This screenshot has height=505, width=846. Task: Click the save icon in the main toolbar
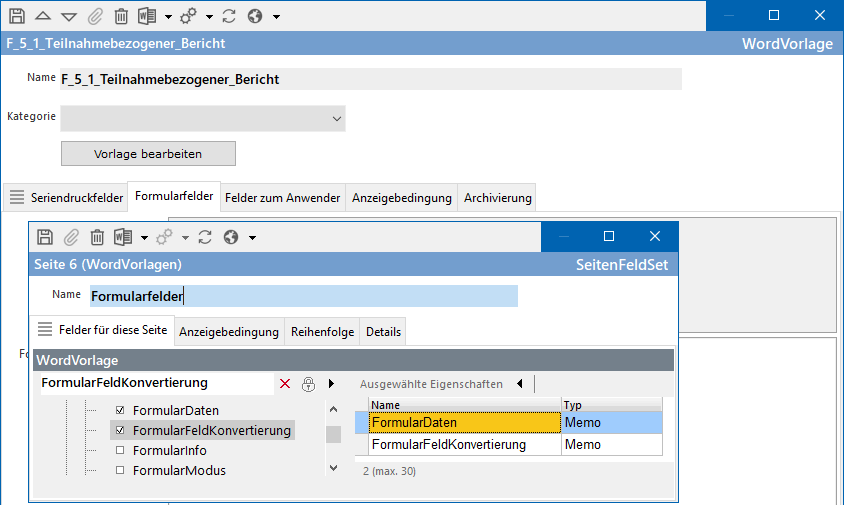tap(17, 16)
